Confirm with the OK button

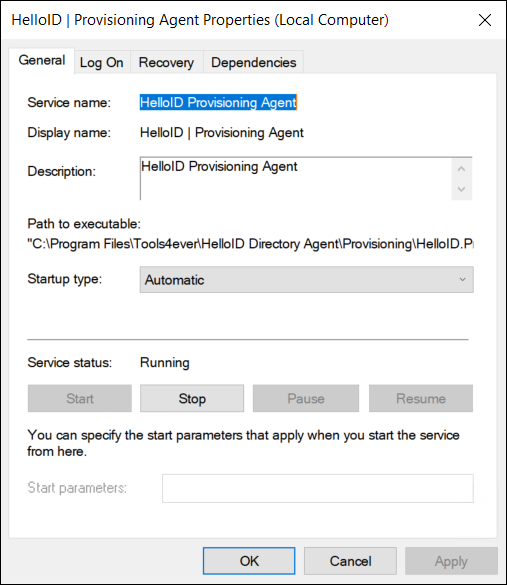pos(249,561)
